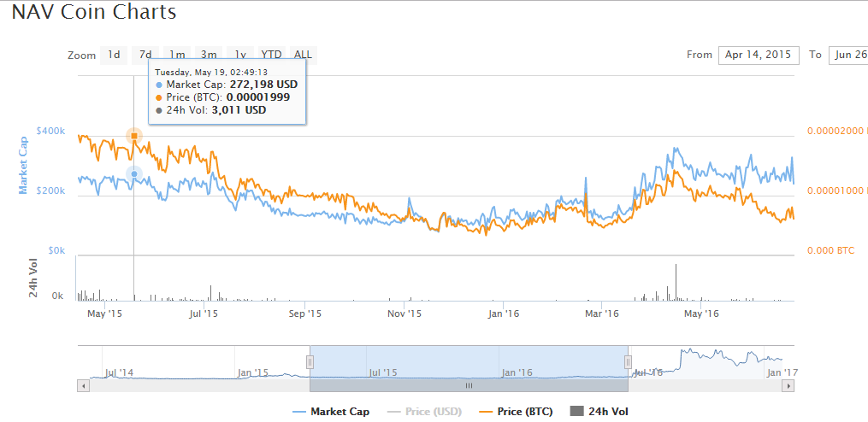Select the ALL zoom option
The width and height of the screenshot is (868, 422).
point(303,55)
